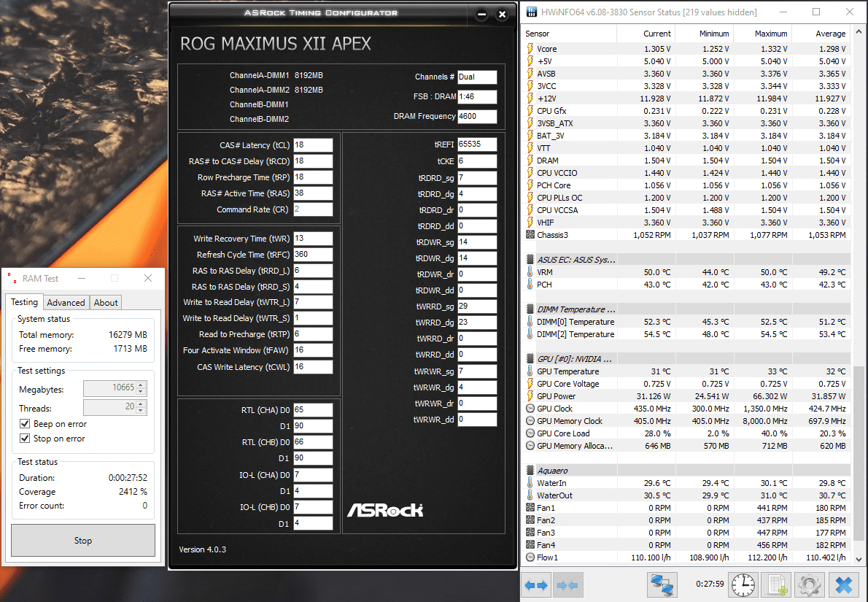Click HWiNFO Maximum column header
This screenshot has height=602, width=868.
pyautogui.click(x=763, y=34)
